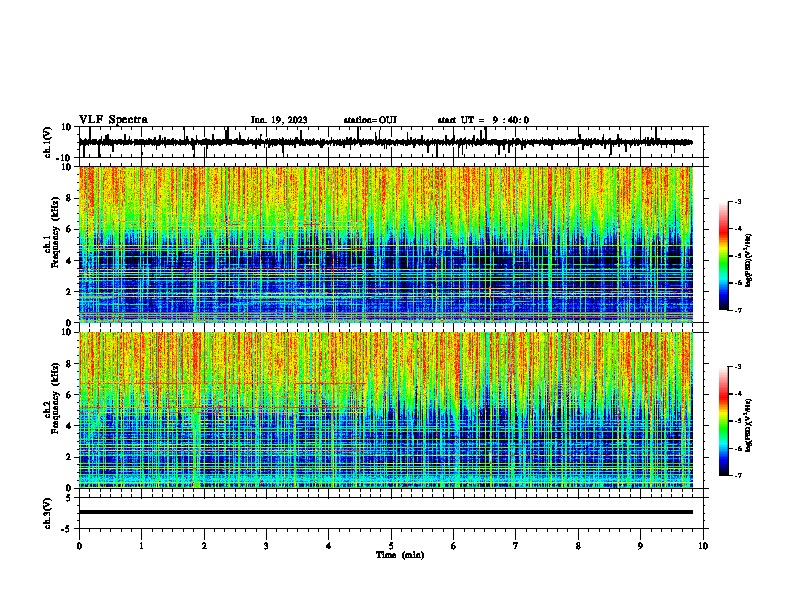The width and height of the screenshot is (792, 612).
Task: Click inside the ch.1 spectrogram panel
Action: 385,244
